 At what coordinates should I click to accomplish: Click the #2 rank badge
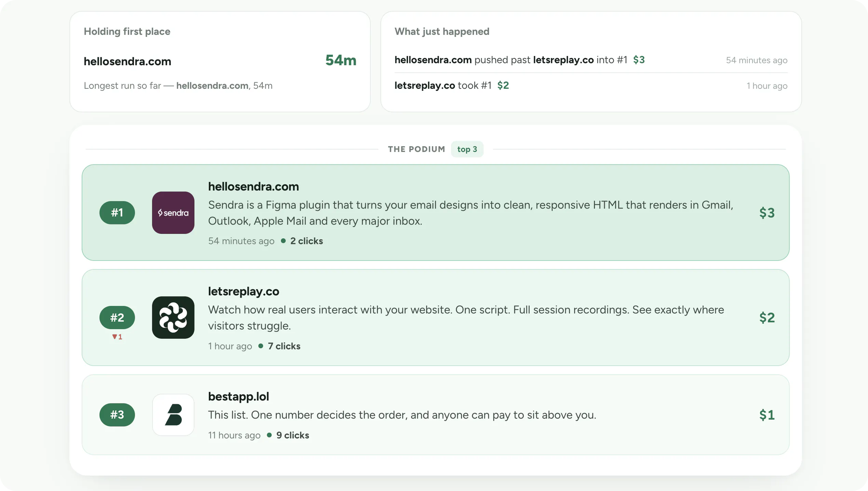click(x=117, y=318)
